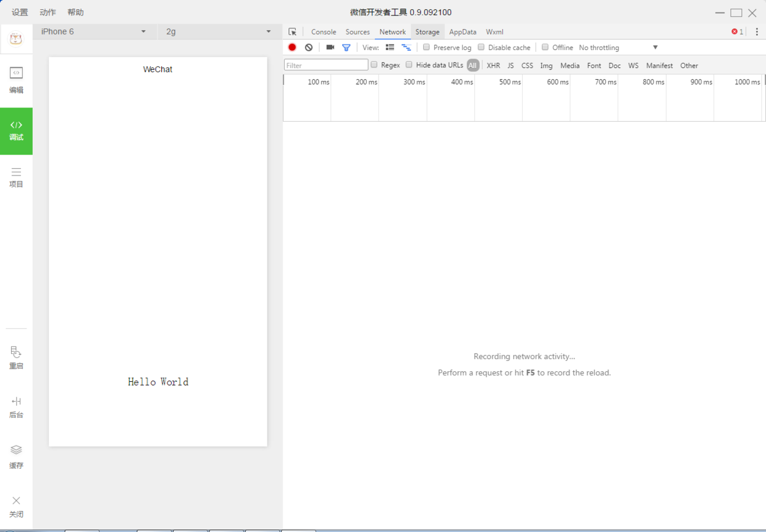This screenshot has height=532, width=766.
Task: Expand the No throttling dropdown
Action: [x=618, y=48]
